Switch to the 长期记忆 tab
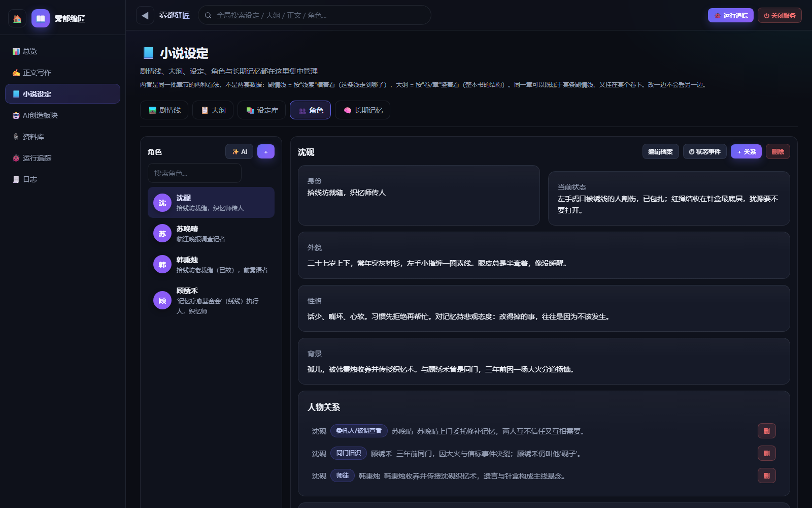The height and width of the screenshot is (508, 812). click(363, 110)
